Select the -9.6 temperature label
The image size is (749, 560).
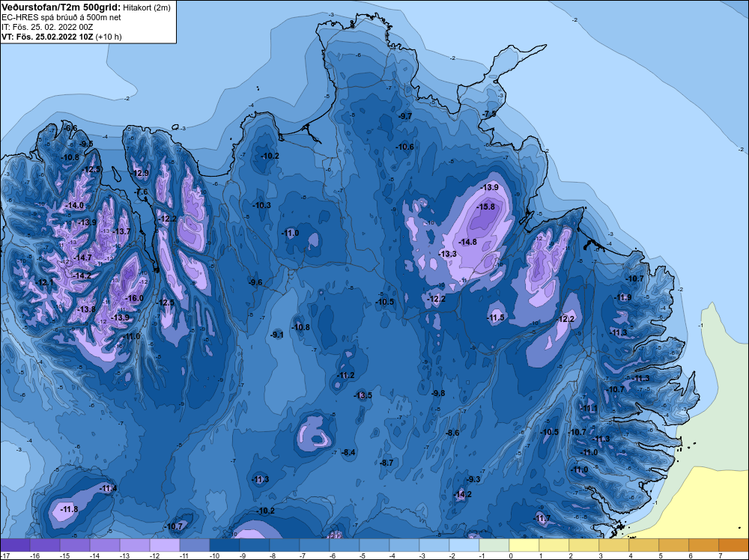pos(255,282)
